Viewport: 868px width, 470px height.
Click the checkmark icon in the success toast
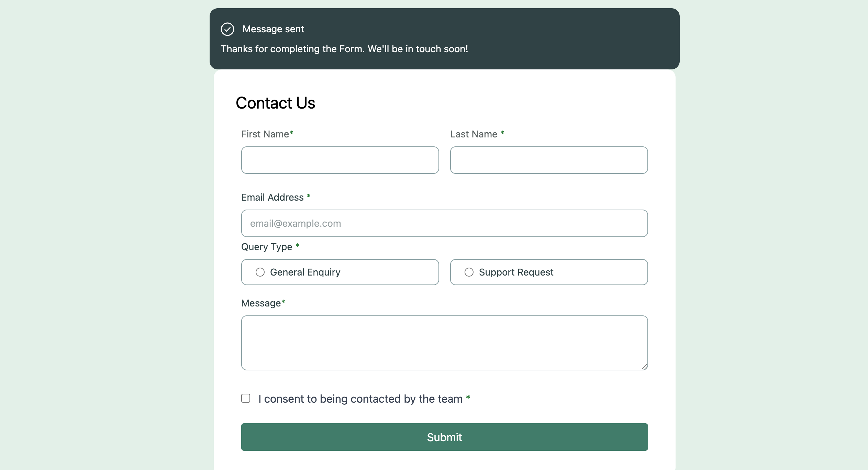coord(227,29)
